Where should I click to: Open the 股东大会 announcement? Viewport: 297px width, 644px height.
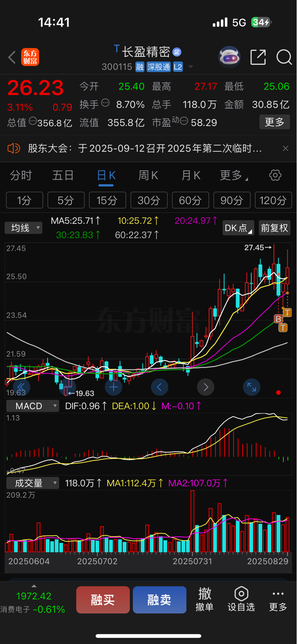coord(145,148)
